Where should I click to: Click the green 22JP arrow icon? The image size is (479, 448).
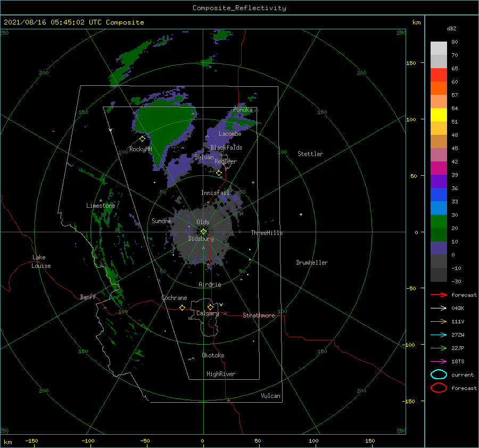pos(439,348)
